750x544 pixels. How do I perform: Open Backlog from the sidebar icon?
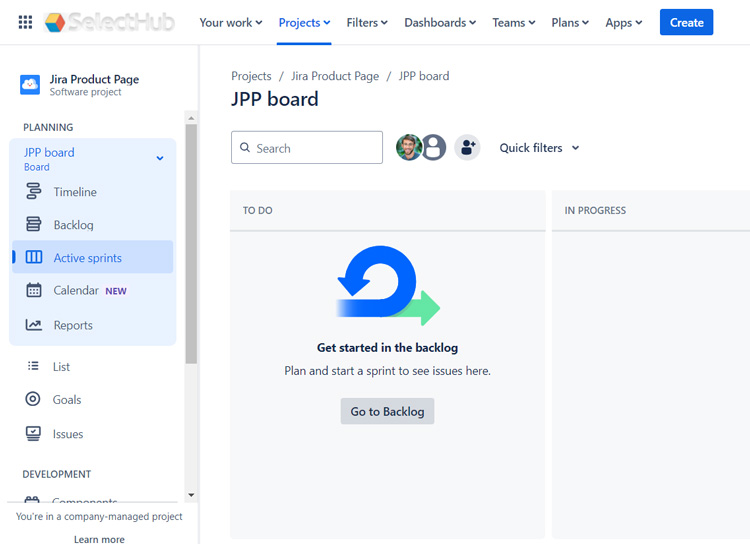[x=34, y=225]
